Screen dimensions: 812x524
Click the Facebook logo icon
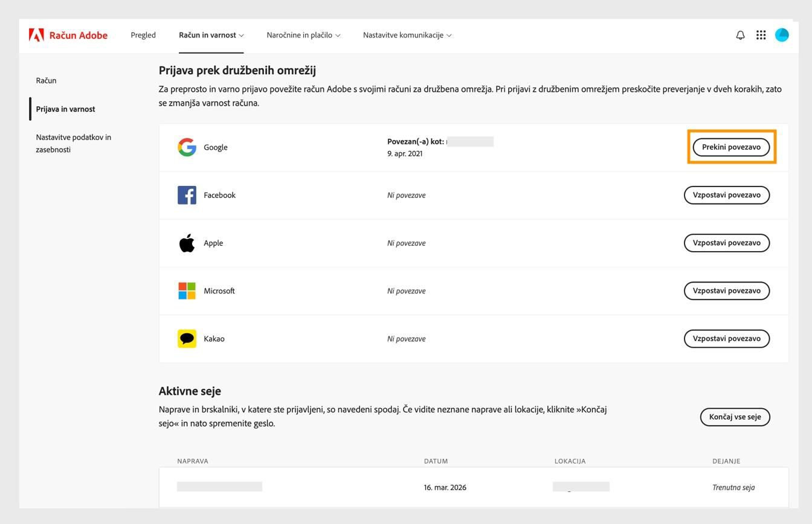[x=187, y=194]
